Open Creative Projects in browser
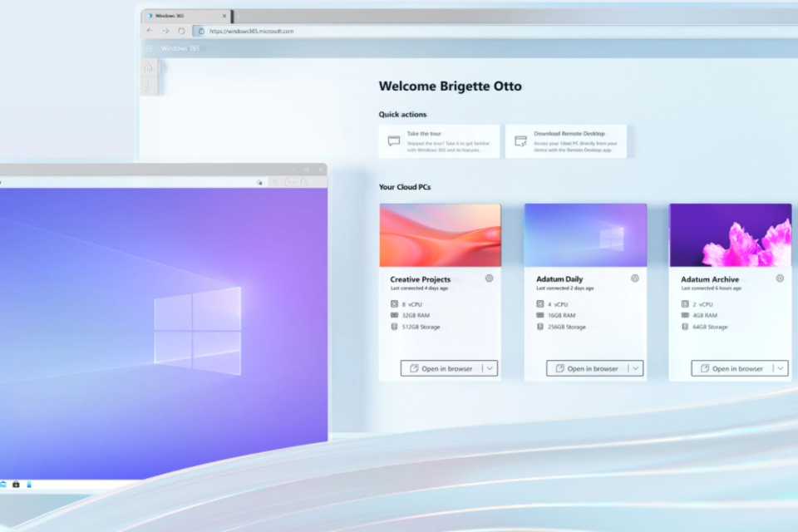The width and height of the screenshot is (798, 532). point(441,368)
